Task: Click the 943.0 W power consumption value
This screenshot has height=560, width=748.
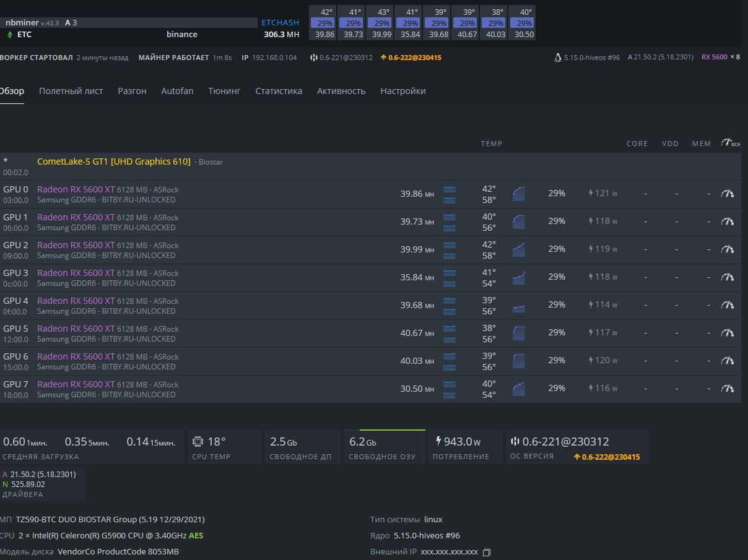Action: coord(462,442)
